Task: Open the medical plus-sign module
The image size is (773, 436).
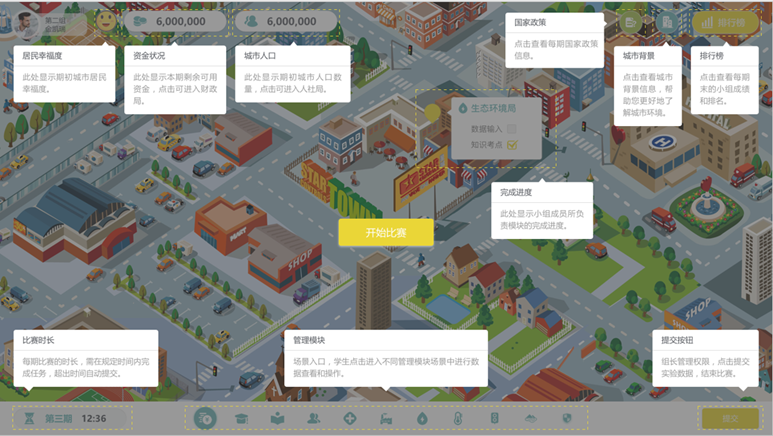Action: 349,418
